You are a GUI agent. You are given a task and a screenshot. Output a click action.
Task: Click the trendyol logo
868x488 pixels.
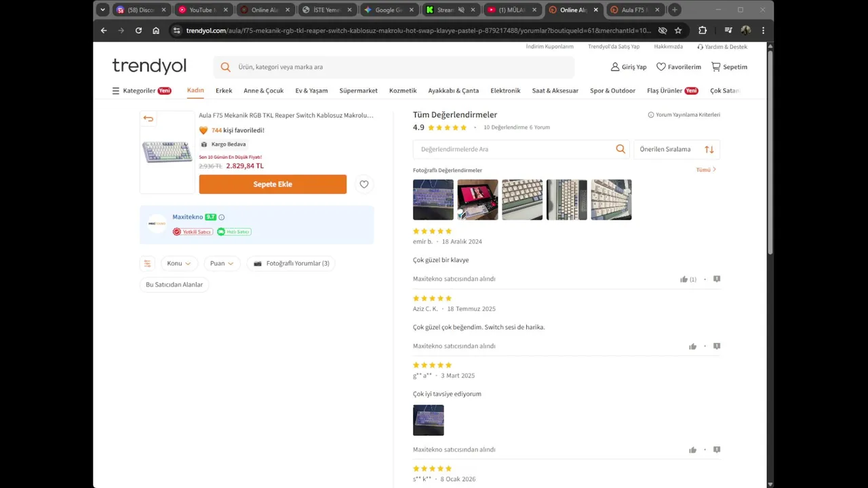[x=149, y=66]
